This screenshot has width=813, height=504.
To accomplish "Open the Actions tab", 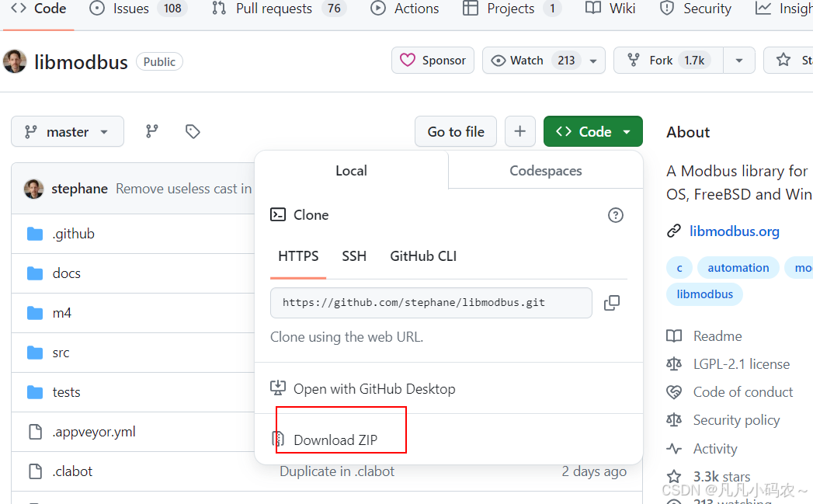I will (405, 9).
